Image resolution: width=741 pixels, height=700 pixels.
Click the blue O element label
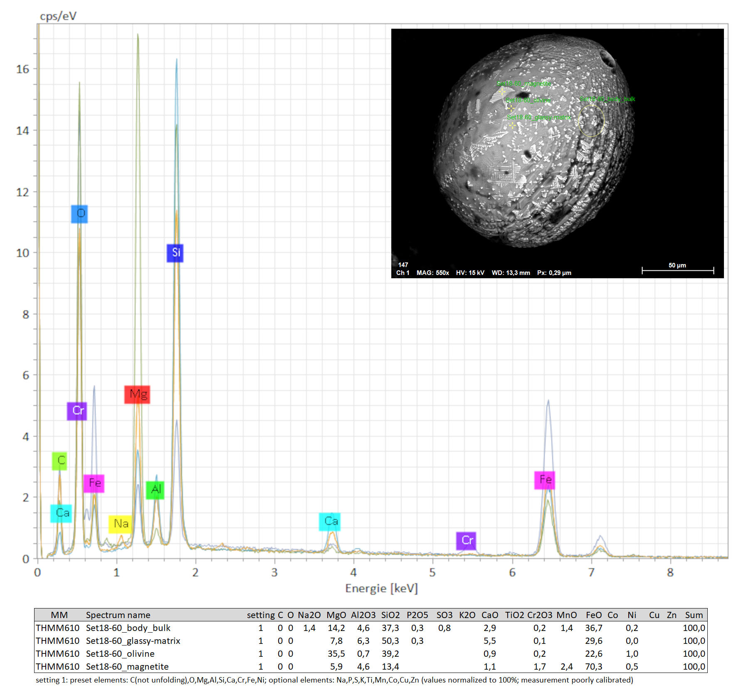[x=79, y=214]
